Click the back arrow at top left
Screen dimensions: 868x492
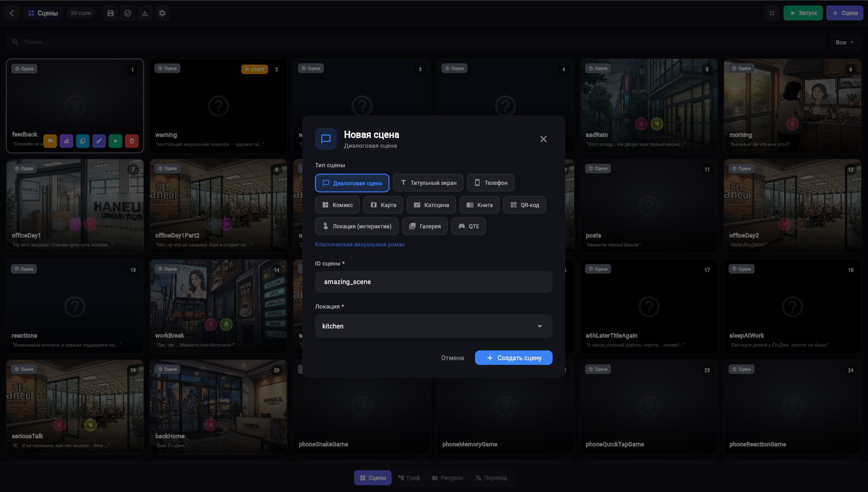pyautogui.click(x=12, y=13)
